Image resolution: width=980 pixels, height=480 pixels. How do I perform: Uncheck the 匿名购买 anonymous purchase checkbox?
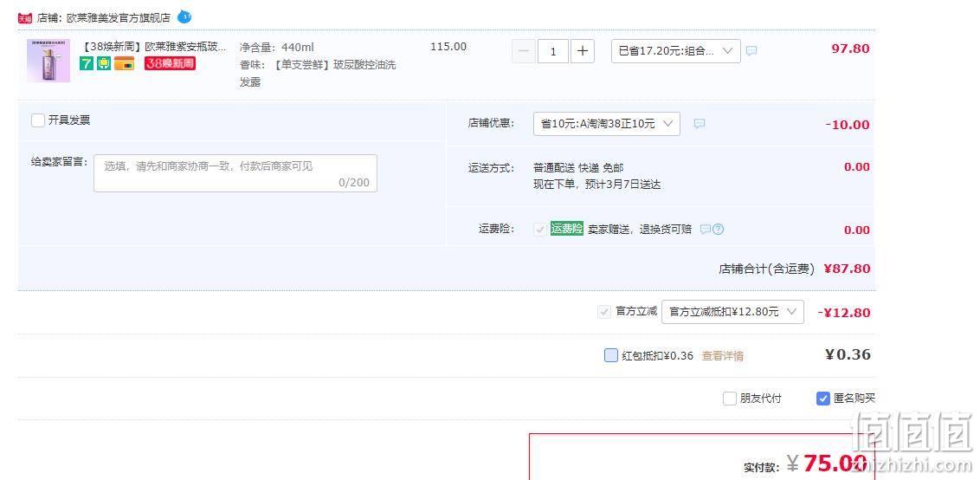pyautogui.click(x=823, y=398)
